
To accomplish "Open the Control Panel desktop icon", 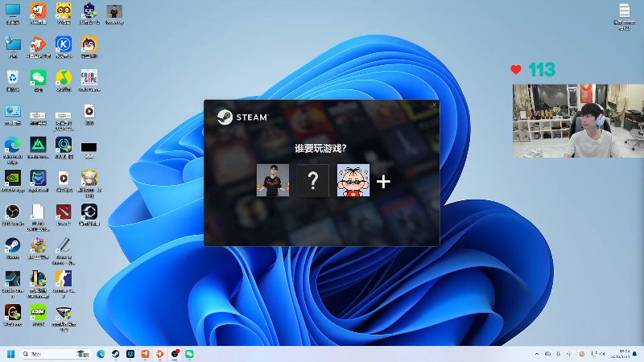I will [x=13, y=114].
